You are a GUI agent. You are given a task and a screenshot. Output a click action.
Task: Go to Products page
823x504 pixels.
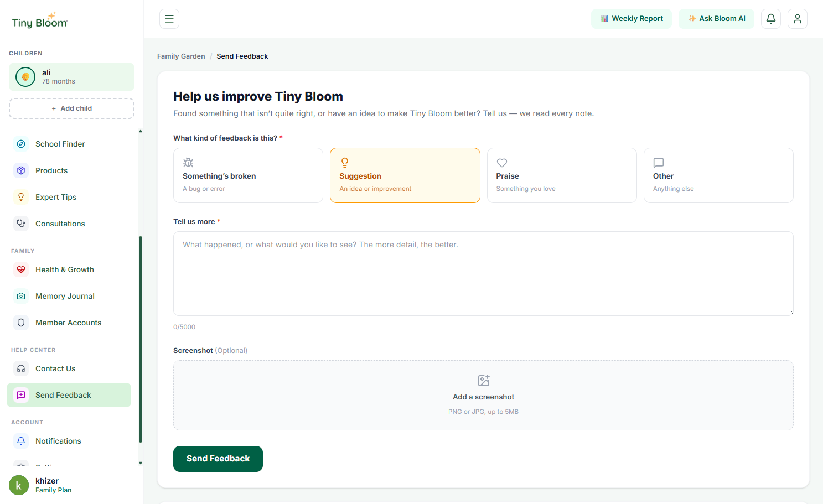(69, 170)
